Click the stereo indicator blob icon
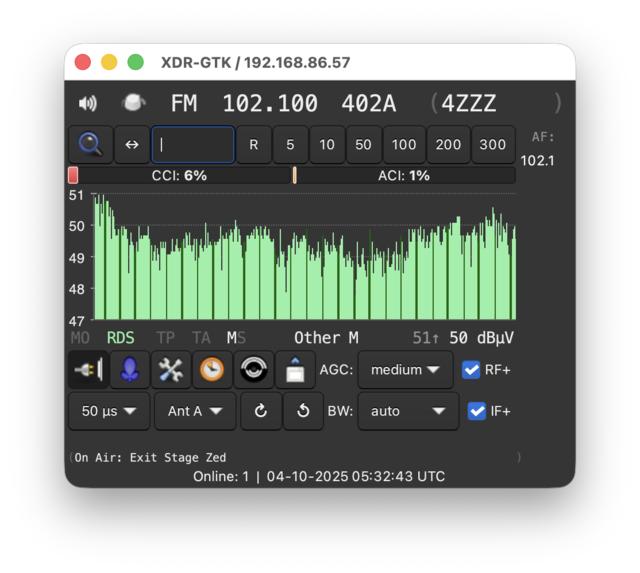 (133, 103)
